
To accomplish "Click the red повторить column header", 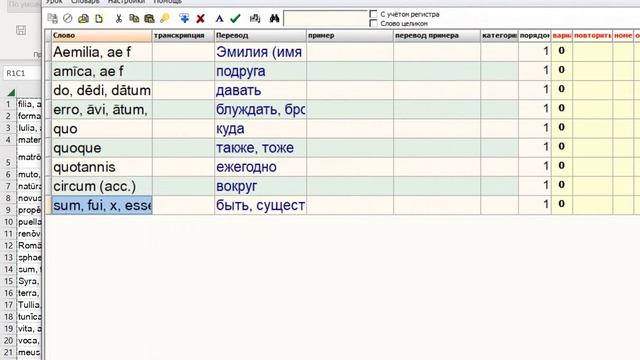I will (x=593, y=36).
